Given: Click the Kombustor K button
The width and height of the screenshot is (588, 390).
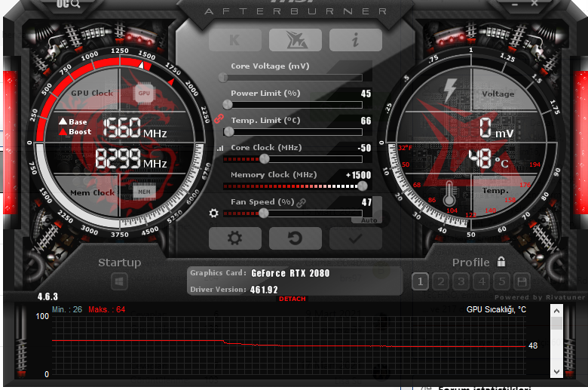Looking at the screenshot, I should click(235, 40).
